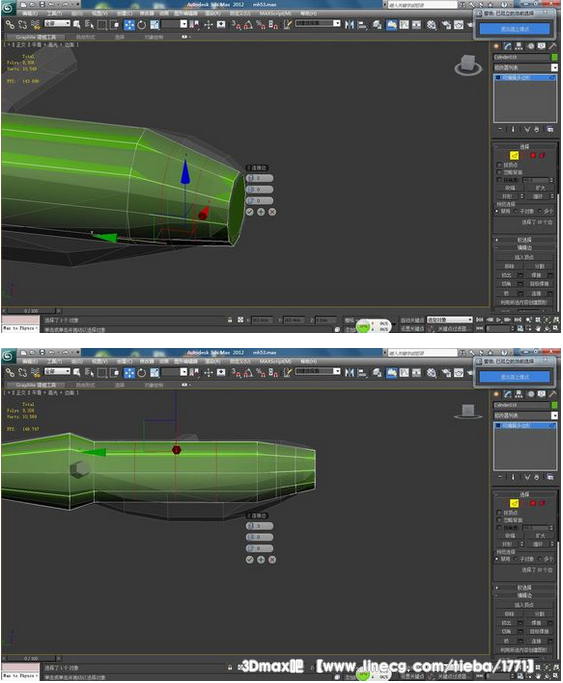Switch to Create panel tab, upper screenshot
This screenshot has width=563, height=683.
[496, 46]
